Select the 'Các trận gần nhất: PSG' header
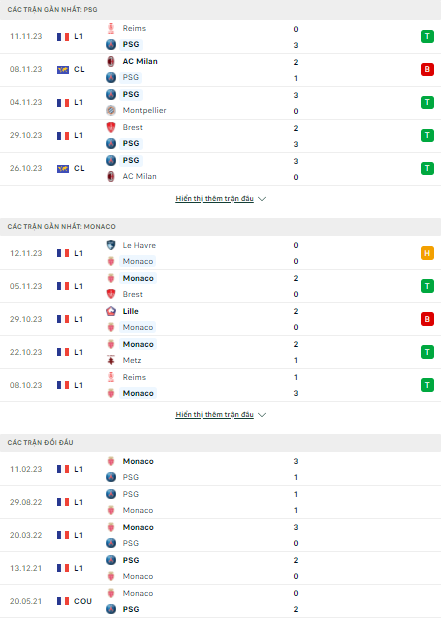 click(x=52, y=9)
